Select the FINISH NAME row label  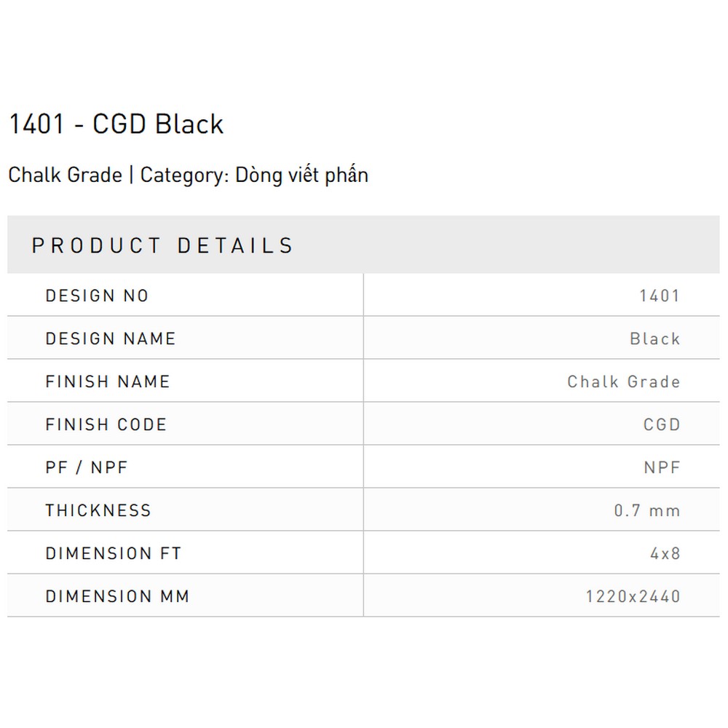(108, 381)
